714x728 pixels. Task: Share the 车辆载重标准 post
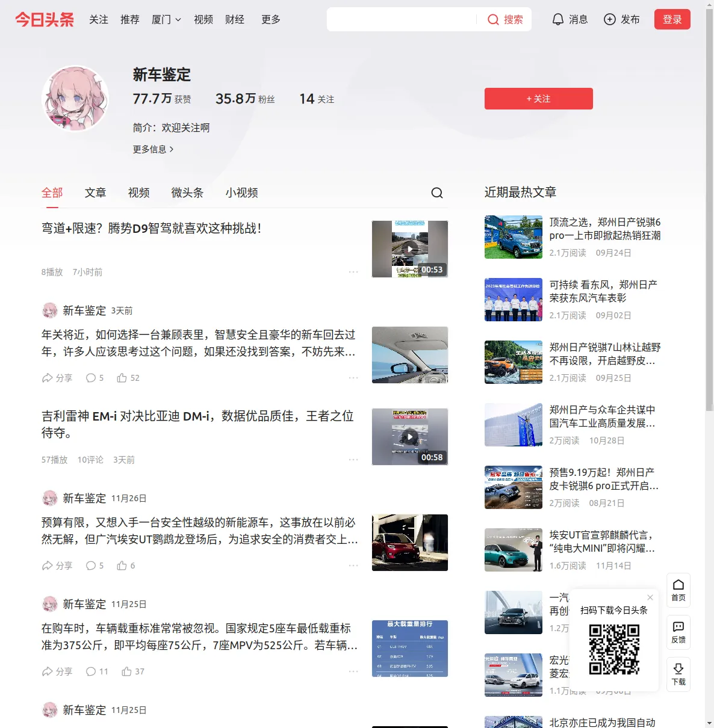[57, 671]
